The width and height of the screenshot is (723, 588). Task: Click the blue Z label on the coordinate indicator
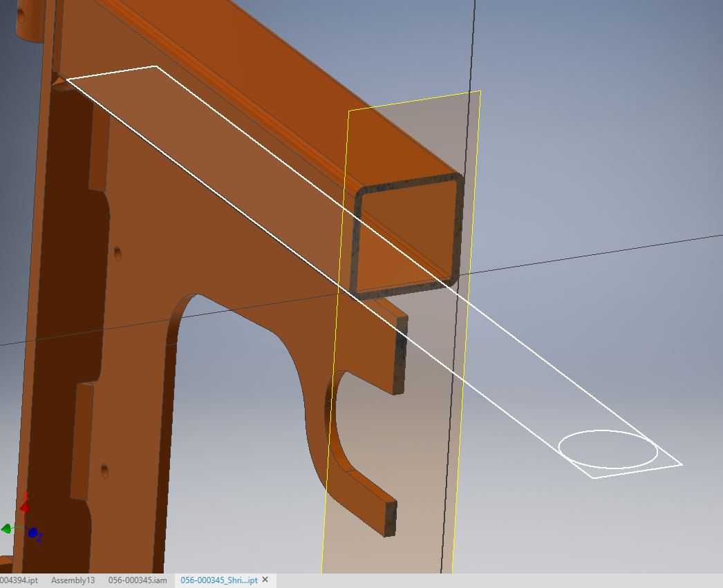click(x=39, y=538)
